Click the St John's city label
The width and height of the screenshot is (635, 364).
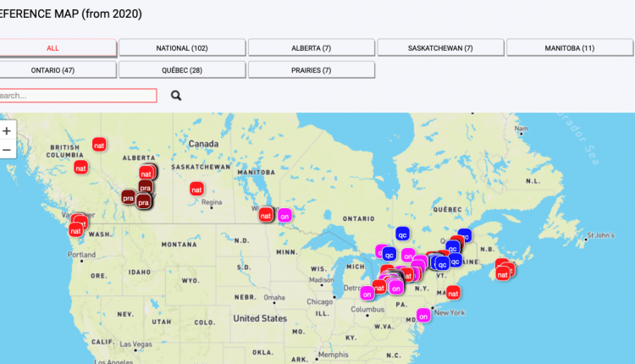[x=600, y=235]
